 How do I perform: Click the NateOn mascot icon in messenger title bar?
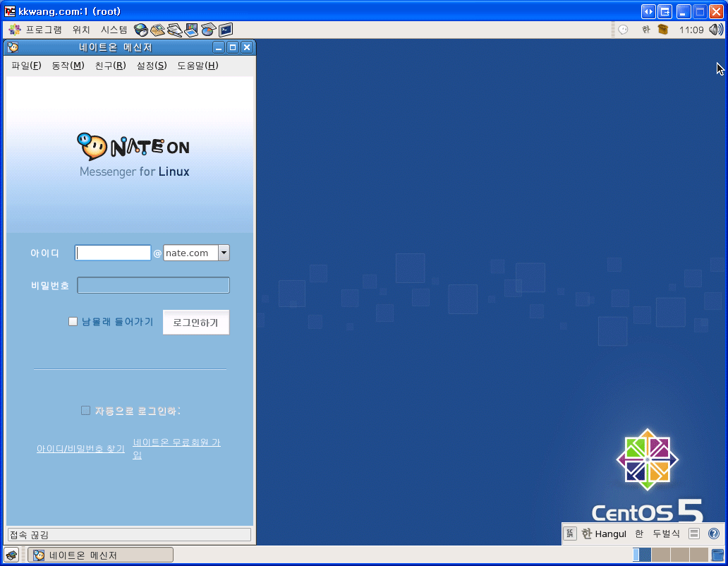13,47
